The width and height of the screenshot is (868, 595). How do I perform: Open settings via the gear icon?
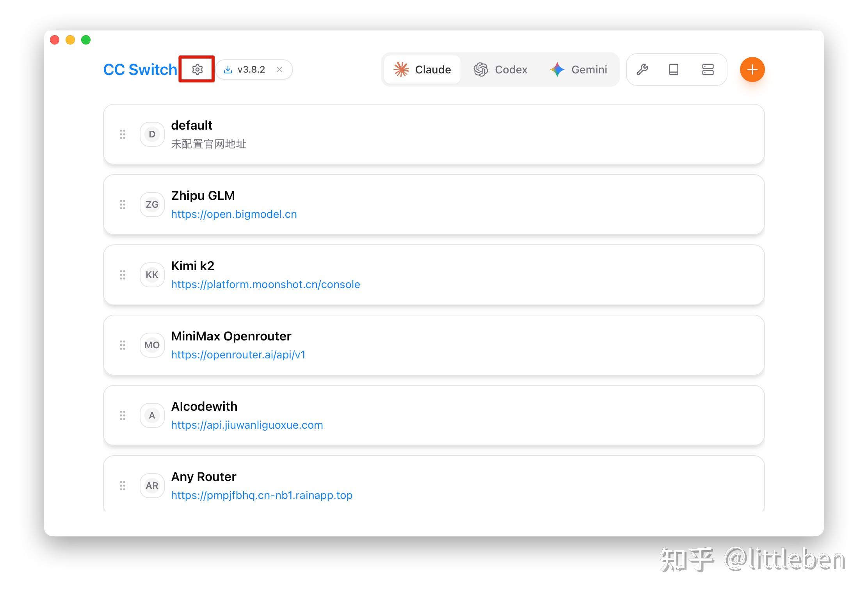tap(197, 69)
